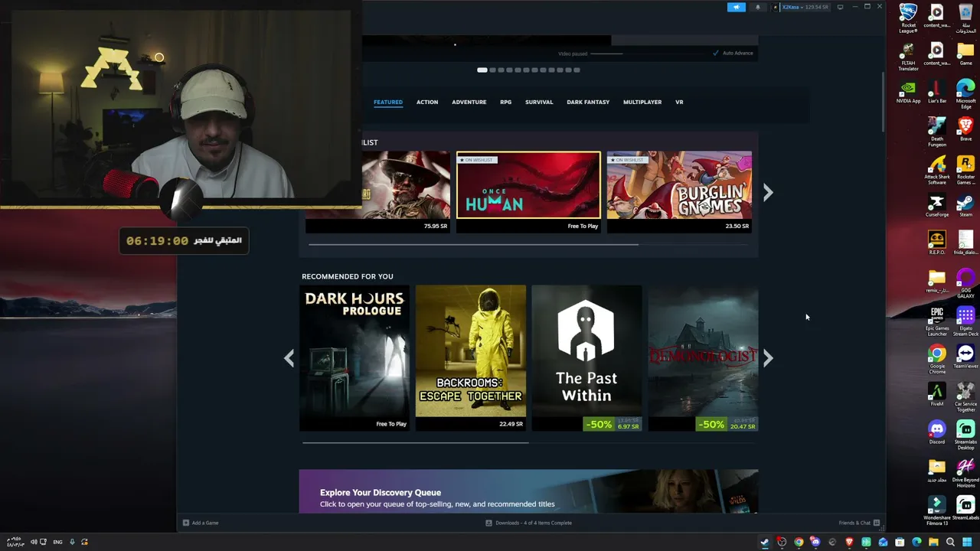Select the Liar's Bar desktop icon
The image size is (980, 551).
click(937, 92)
